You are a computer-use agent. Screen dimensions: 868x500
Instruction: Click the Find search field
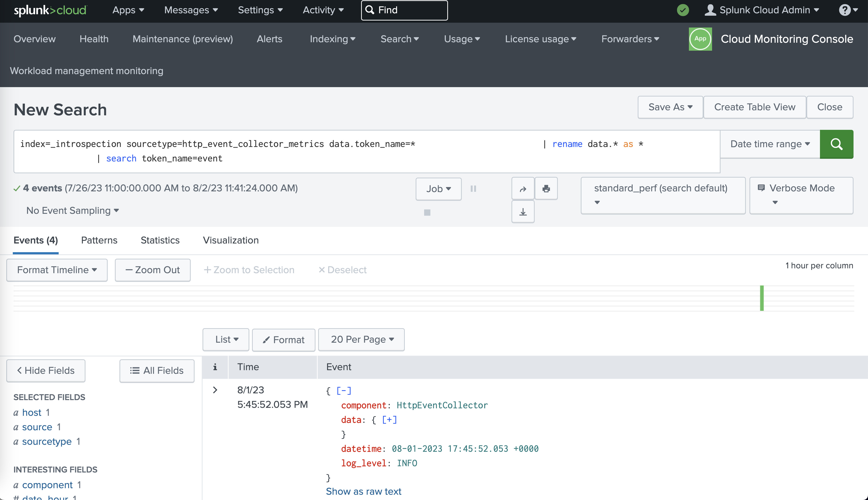pos(404,10)
